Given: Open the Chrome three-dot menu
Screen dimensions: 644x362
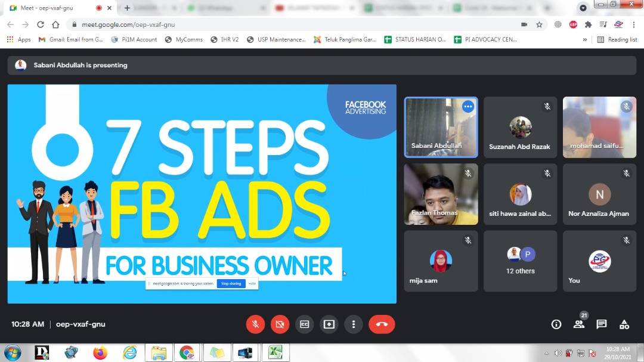Looking at the screenshot, I should coord(634,24).
